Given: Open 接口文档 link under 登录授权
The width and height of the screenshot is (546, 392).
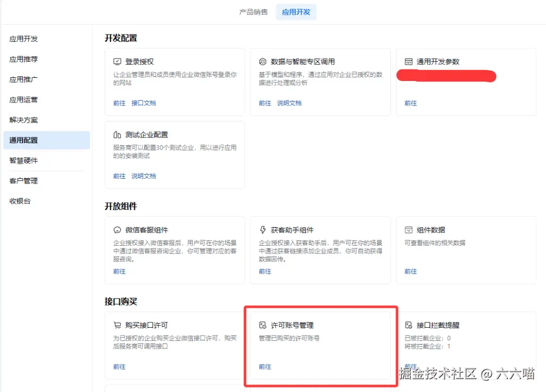Looking at the screenshot, I should [144, 103].
